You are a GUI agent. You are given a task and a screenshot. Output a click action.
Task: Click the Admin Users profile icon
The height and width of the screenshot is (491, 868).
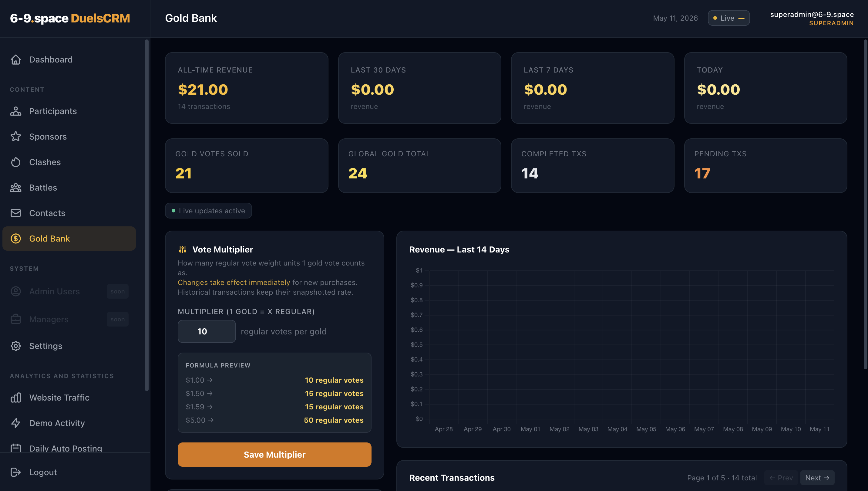pyautogui.click(x=15, y=291)
